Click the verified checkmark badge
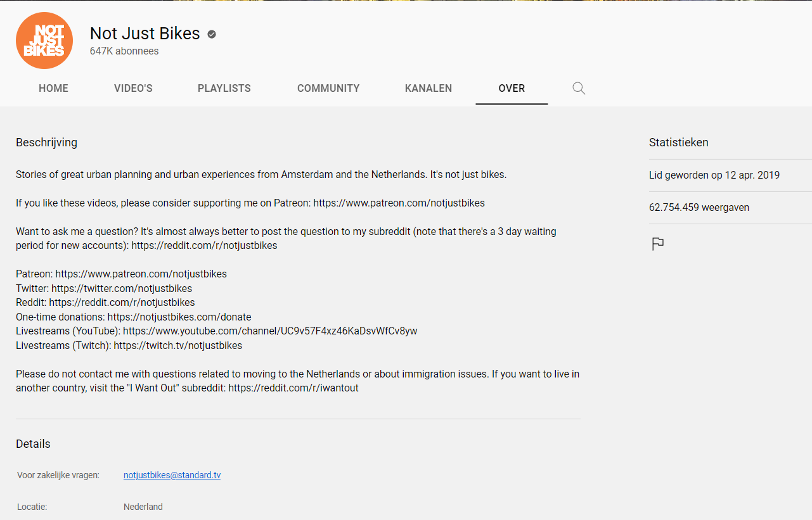The image size is (812, 520). click(x=212, y=34)
